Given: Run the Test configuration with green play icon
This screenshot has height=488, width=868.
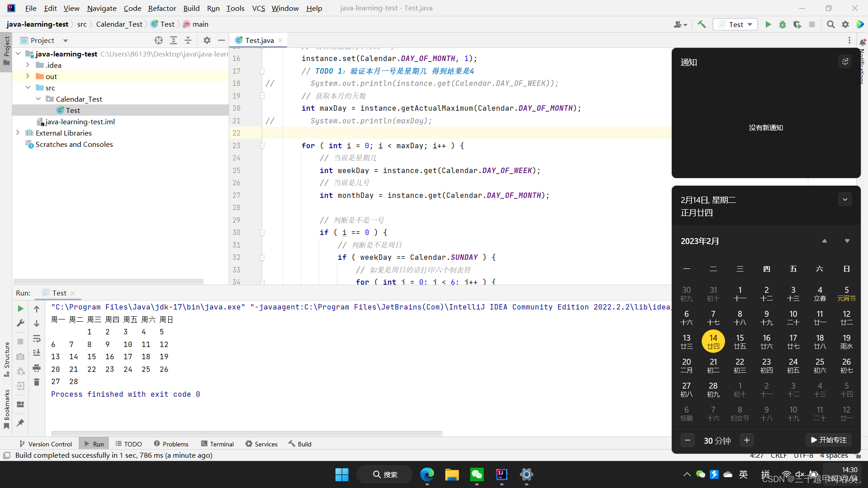Looking at the screenshot, I should click(768, 24).
